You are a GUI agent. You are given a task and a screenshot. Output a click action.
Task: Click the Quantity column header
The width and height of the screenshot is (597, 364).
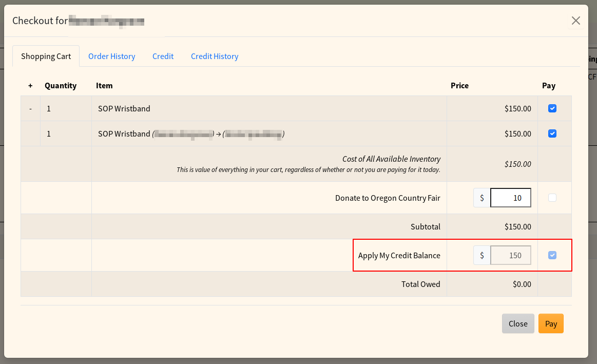tap(61, 86)
